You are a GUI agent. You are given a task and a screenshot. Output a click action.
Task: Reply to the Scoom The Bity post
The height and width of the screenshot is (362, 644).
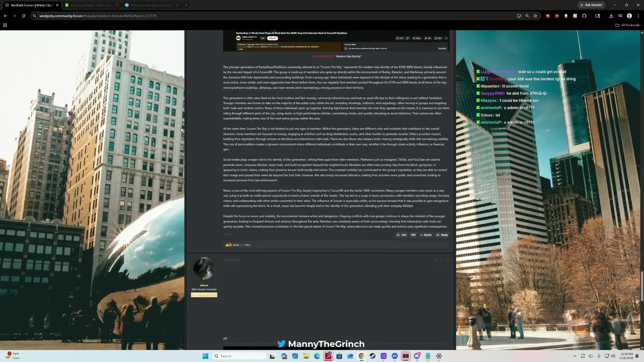442,235
